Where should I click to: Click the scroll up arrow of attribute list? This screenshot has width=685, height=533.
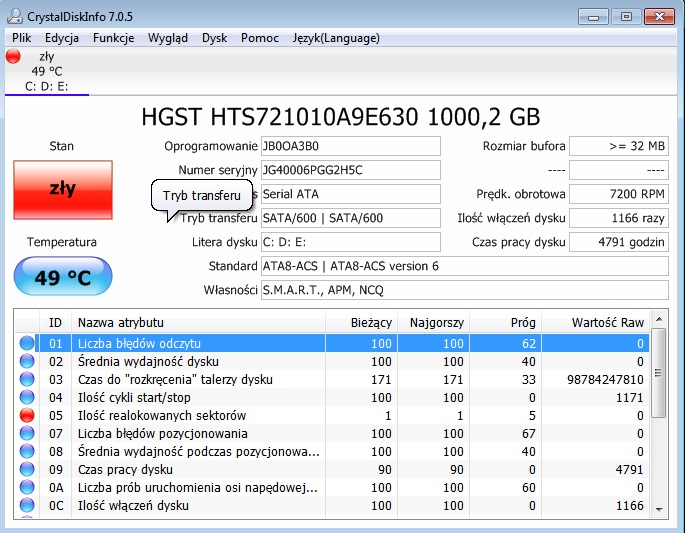659,319
